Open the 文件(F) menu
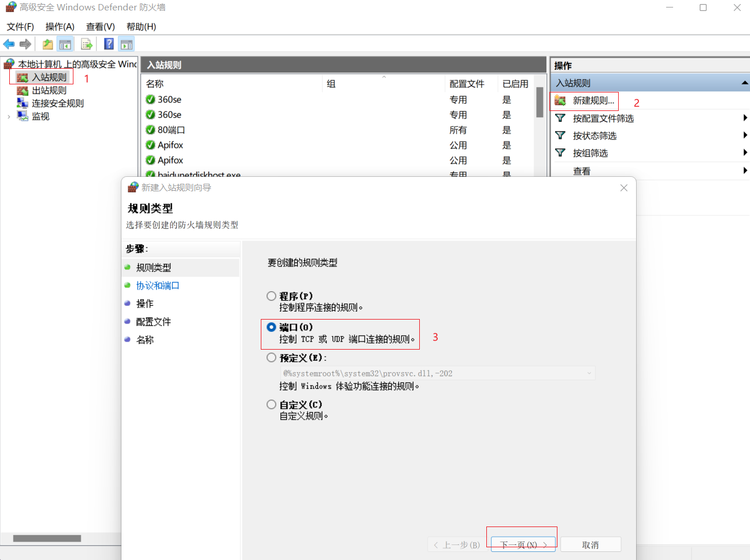750x560 pixels. [x=20, y=27]
